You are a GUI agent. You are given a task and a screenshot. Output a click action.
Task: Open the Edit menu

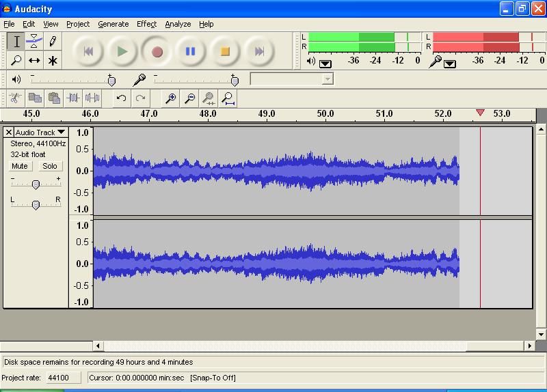click(29, 24)
